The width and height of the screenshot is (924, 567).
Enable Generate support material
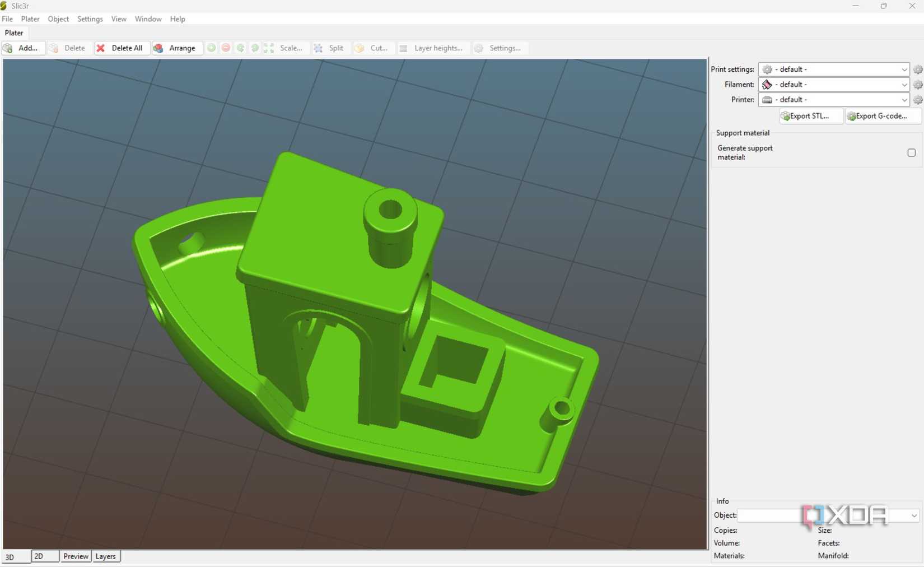[x=911, y=152]
